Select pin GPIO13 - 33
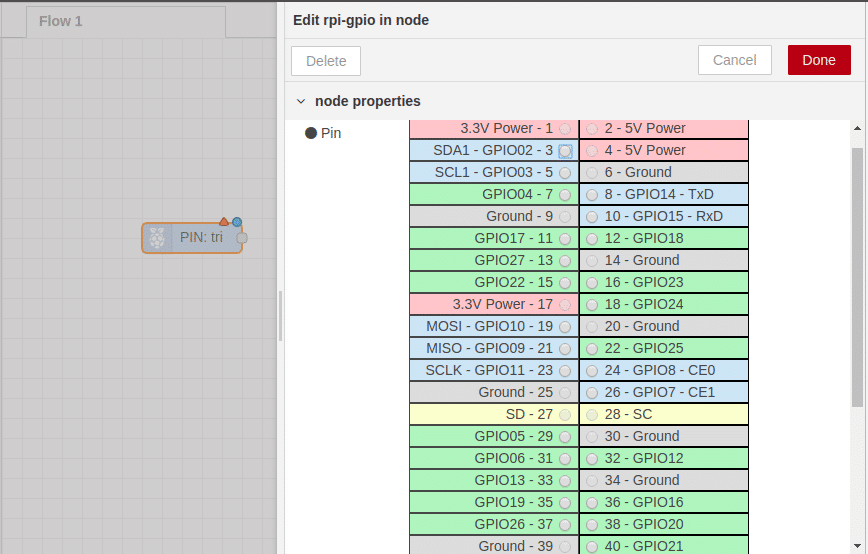 tap(565, 481)
